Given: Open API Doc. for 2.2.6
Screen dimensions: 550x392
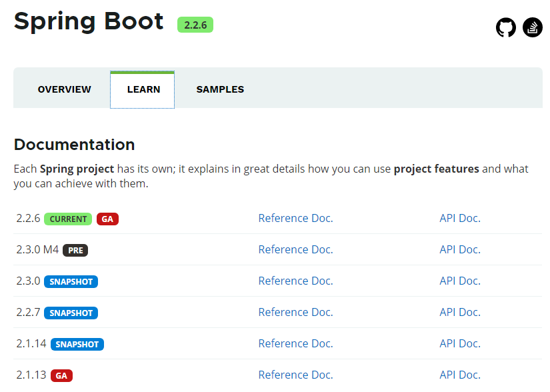Looking at the screenshot, I should [460, 218].
